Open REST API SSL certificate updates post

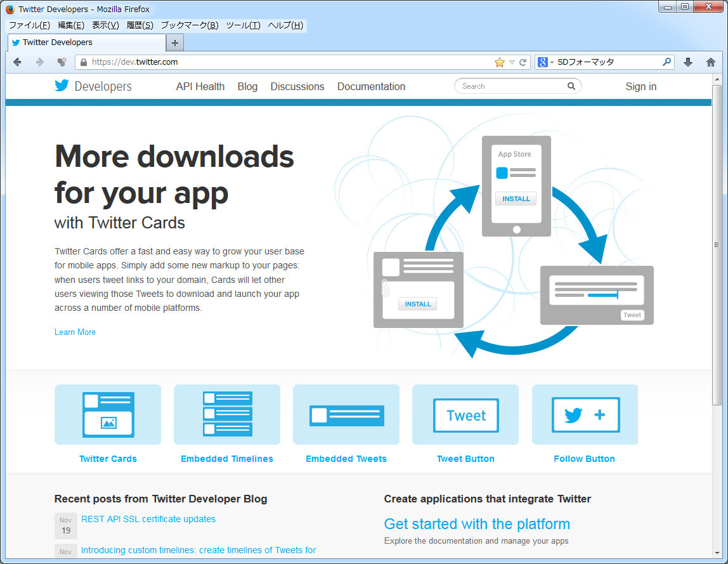[x=148, y=519]
